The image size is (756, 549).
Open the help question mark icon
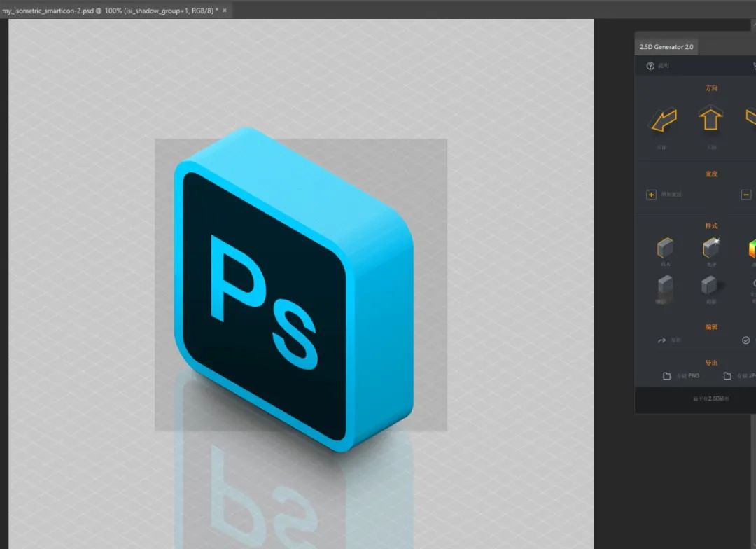pos(650,66)
